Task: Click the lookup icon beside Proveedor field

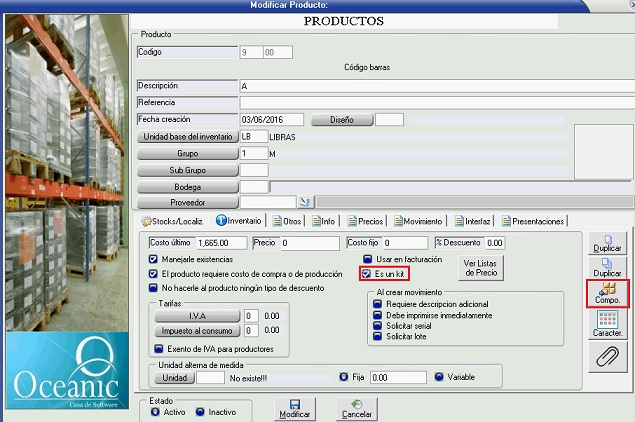Action: click(306, 202)
